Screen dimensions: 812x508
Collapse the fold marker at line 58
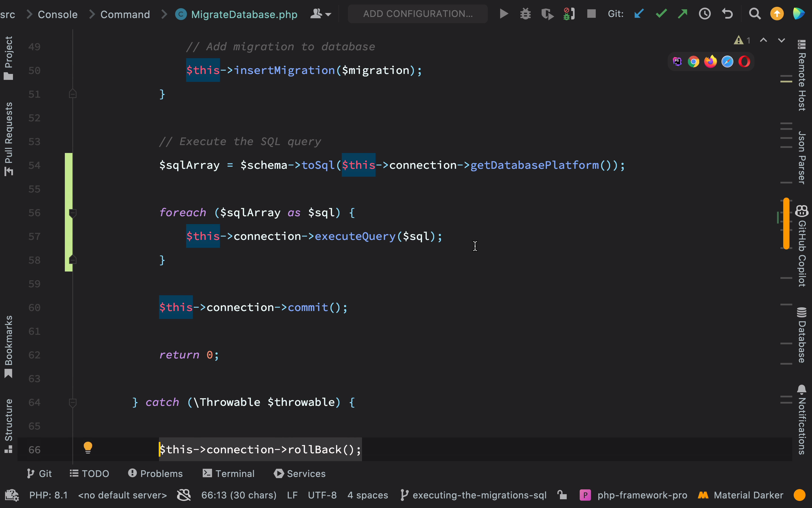[x=72, y=260]
